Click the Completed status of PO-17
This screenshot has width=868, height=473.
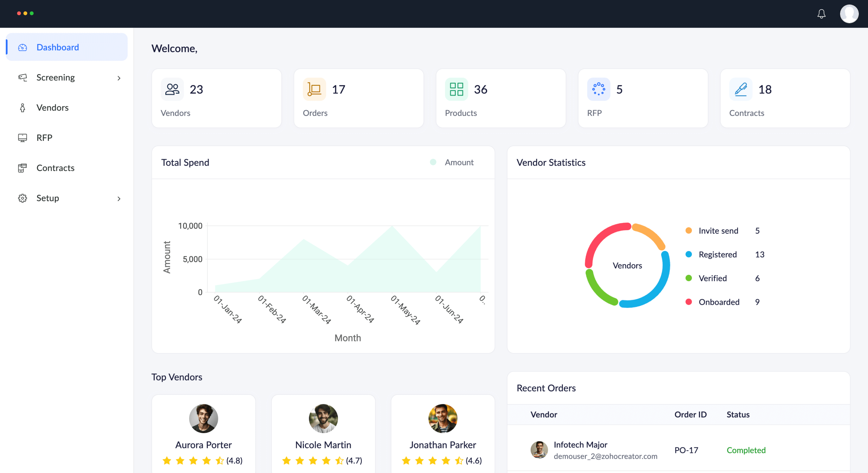coord(746,450)
